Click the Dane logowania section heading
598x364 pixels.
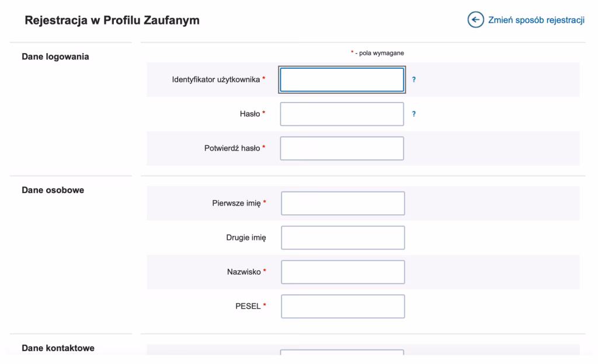click(x=56, y=57)
